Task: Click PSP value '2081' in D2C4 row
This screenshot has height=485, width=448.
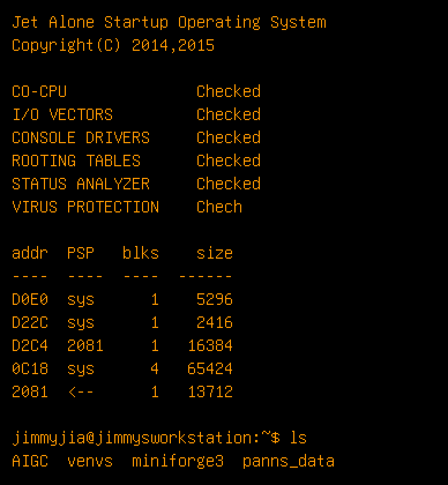Action: tap(85, 345)
